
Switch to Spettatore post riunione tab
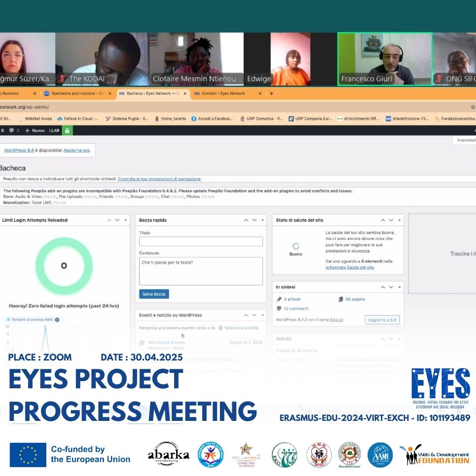[x=78, y=93]
